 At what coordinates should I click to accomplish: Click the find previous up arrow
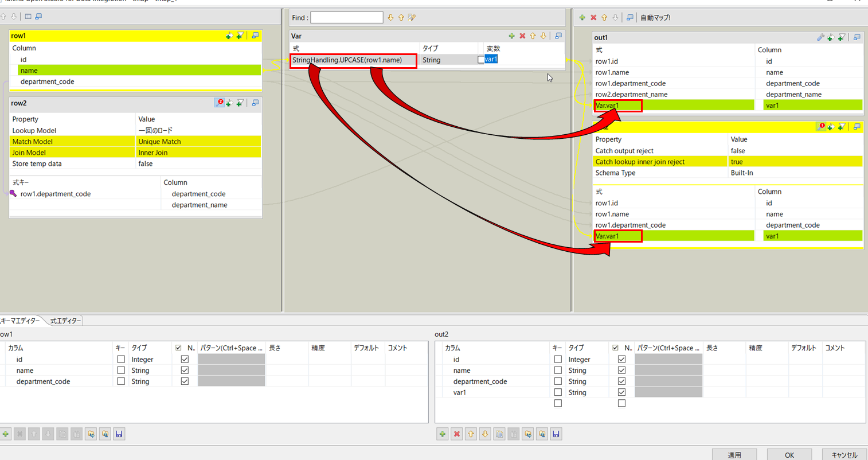[401, 18]
